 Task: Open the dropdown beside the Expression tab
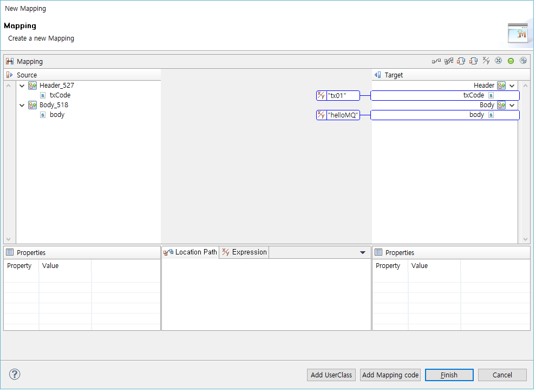tap(362, 252)
